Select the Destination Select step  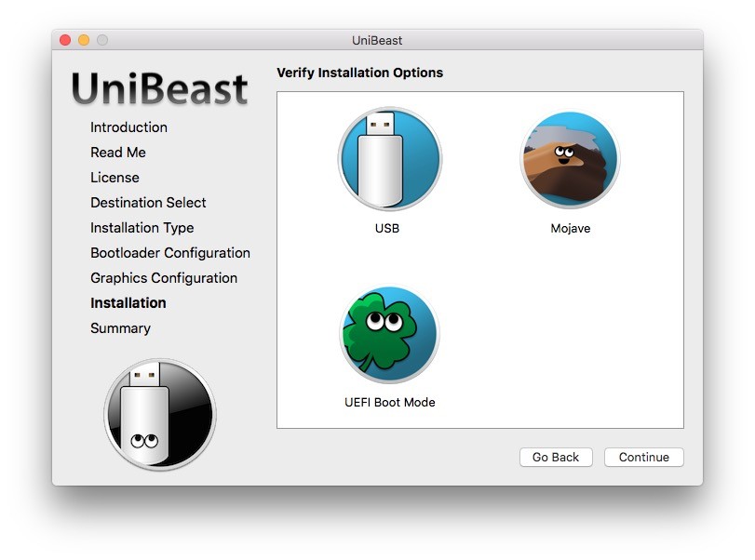(x=148, y=203)
